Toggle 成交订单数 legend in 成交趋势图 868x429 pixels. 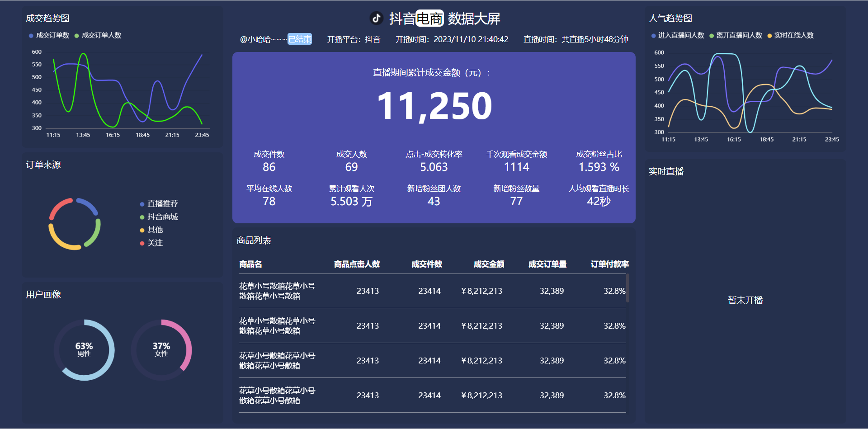pos(49,35)
